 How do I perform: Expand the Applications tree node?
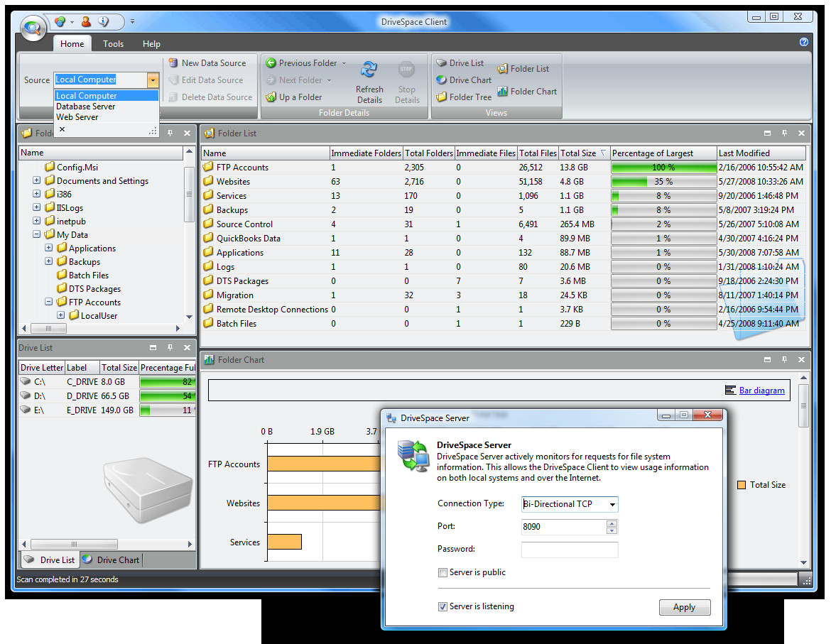coord(49,247)
